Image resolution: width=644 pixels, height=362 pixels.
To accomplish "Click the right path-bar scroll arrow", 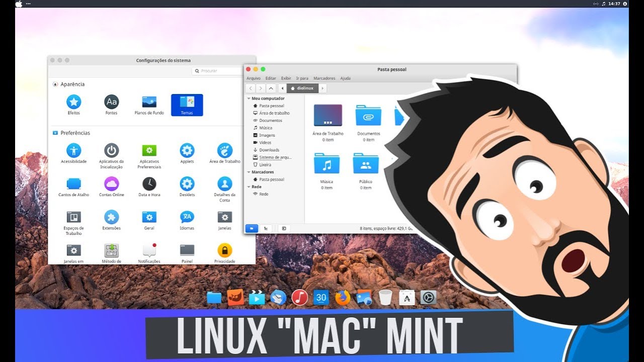I will (323, 88).
